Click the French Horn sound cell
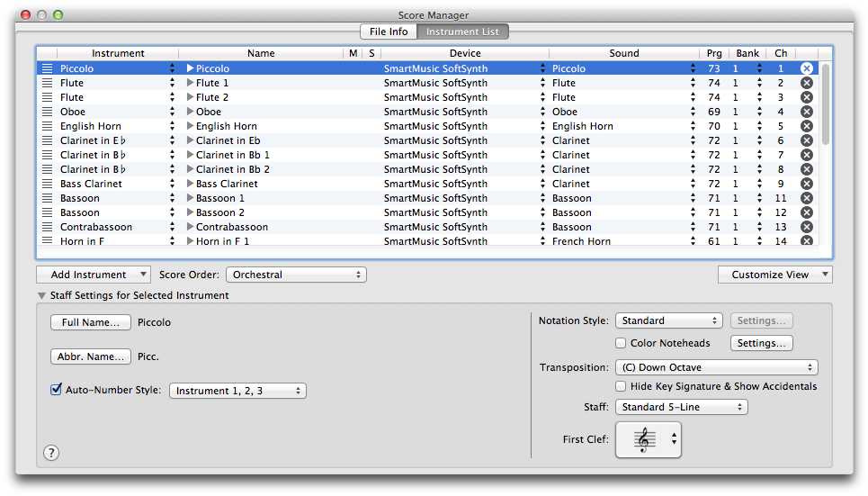The width and height of the screenshot is (868, 496). pos(581,241)
